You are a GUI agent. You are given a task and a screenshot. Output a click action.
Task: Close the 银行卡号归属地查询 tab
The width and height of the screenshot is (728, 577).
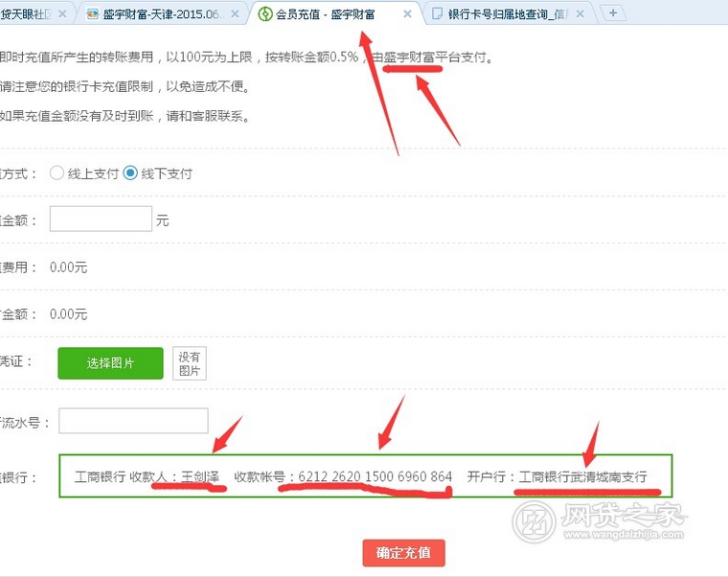(x=580, y=14)
